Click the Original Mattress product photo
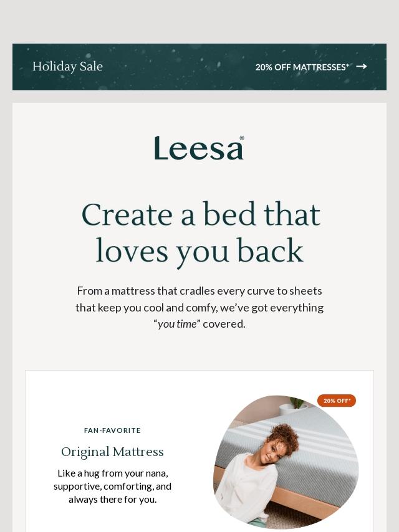Viewport: 399px width, 532px height. 286,462
